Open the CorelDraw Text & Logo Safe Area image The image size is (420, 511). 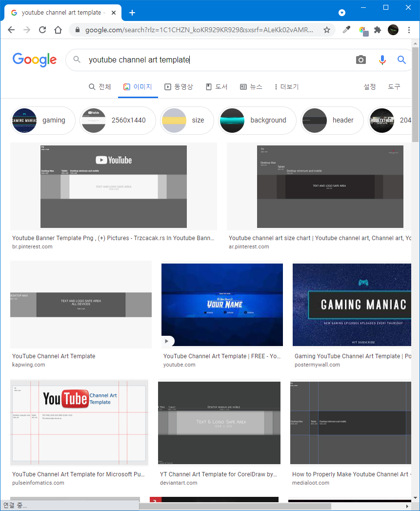(x=219, y=423)
